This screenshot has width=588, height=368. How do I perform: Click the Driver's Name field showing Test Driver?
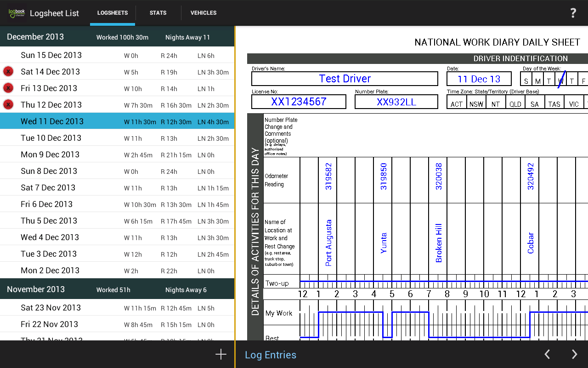[x=345, y=79]
